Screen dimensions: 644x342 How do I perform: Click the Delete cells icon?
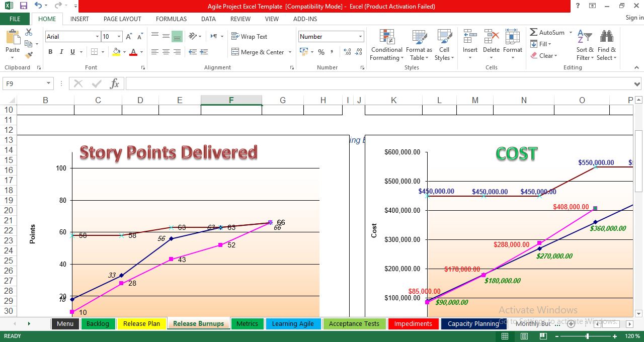(491, 37)
